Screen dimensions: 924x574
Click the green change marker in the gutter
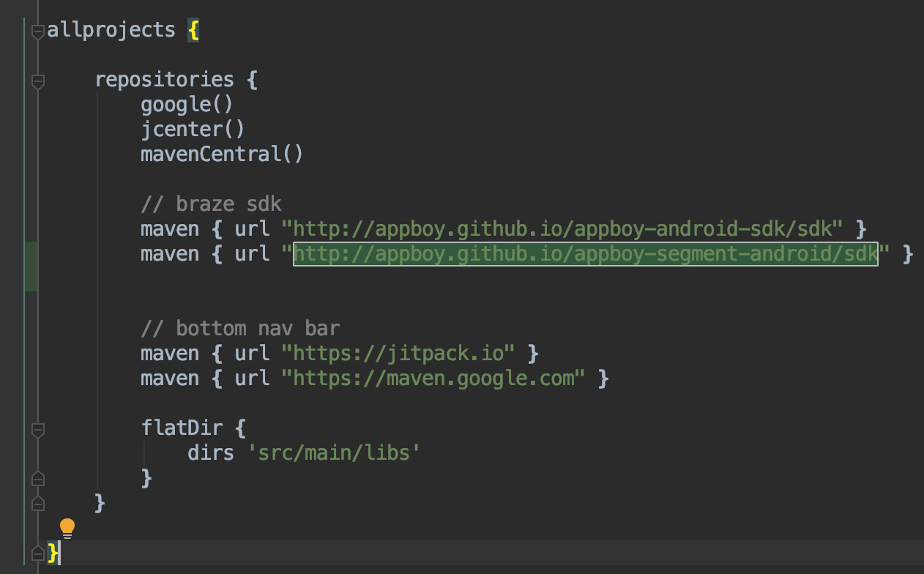coord(31,266)
